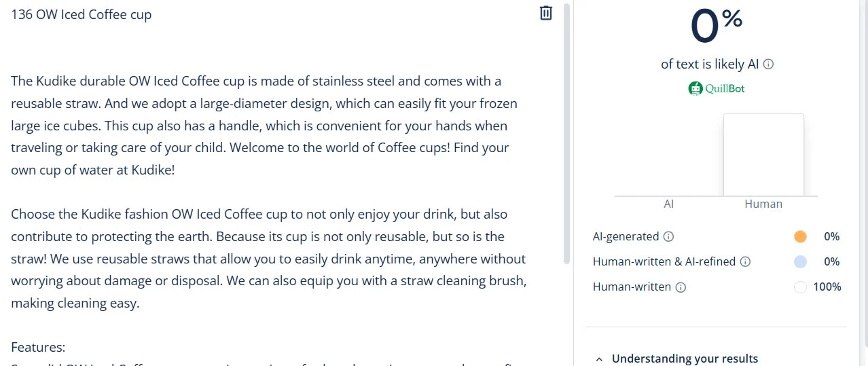868x366 pixels.
Task: Click the Human bar in the chart
Action: click(x=763, y=155)
